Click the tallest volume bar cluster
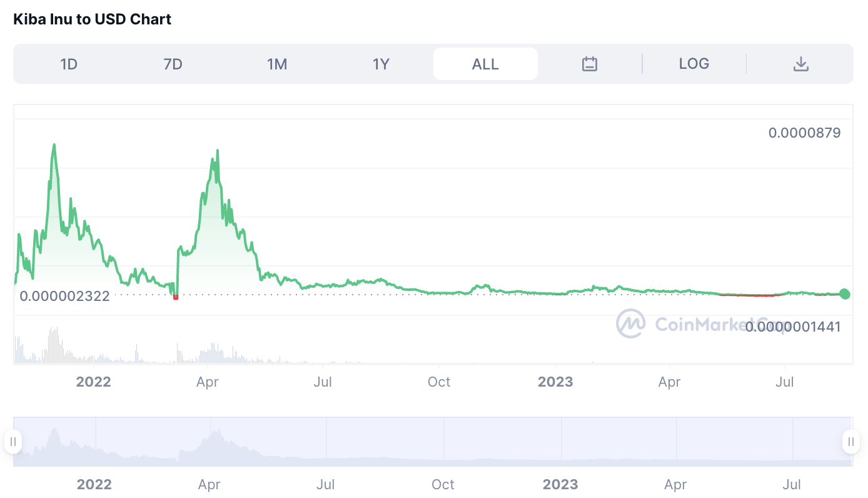Screen dimensions: 868x498 (x=54, y=344)
